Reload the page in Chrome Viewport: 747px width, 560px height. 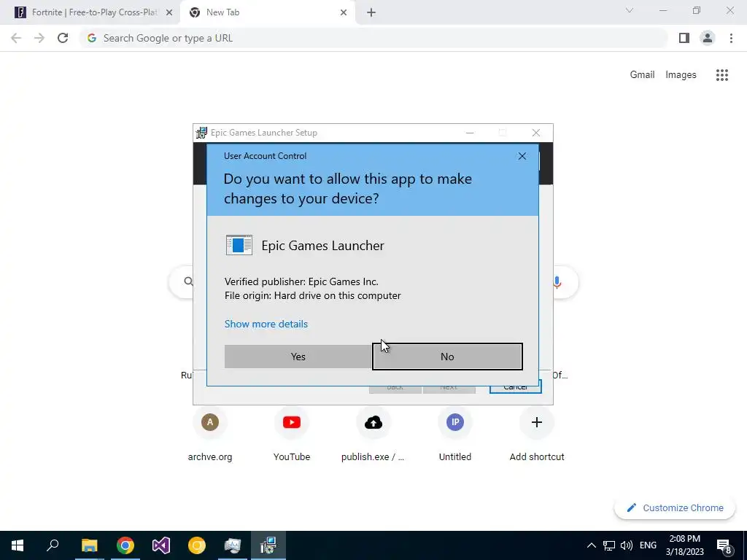63,38
